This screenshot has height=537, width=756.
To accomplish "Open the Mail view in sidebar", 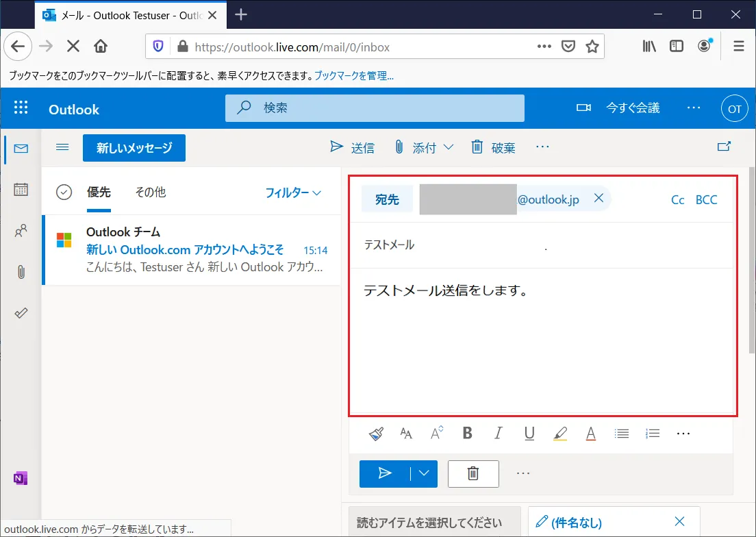I will click(x=21, y=149).
